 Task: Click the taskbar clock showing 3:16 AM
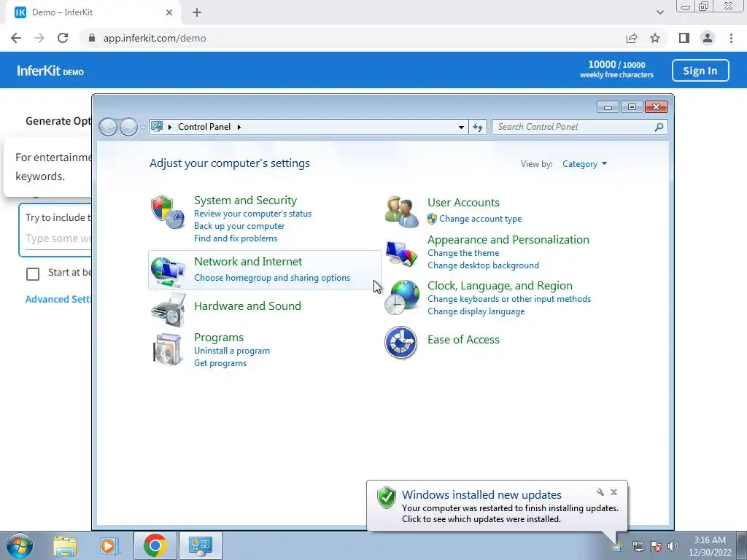coord(710,546)
